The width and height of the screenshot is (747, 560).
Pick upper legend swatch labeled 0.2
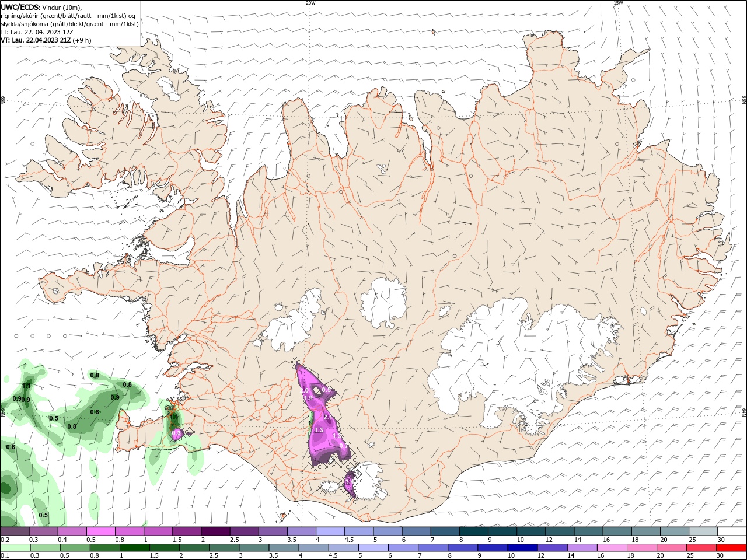[15, 531]
